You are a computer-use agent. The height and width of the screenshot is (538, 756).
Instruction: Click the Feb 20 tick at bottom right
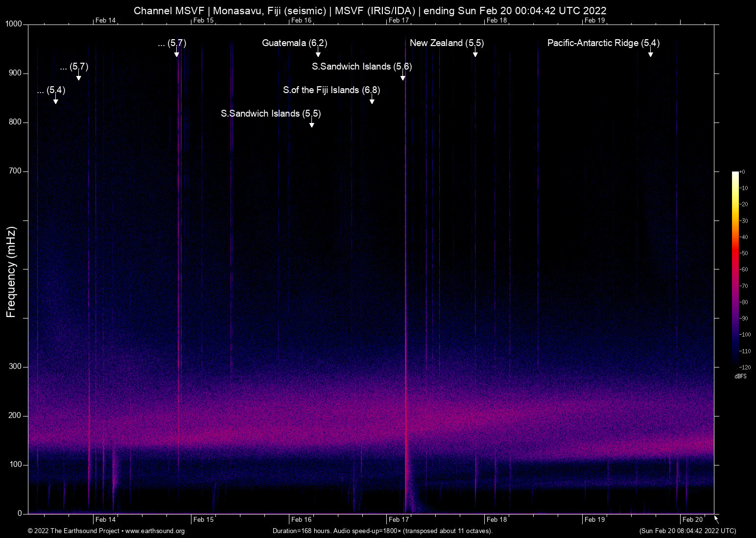692,519
